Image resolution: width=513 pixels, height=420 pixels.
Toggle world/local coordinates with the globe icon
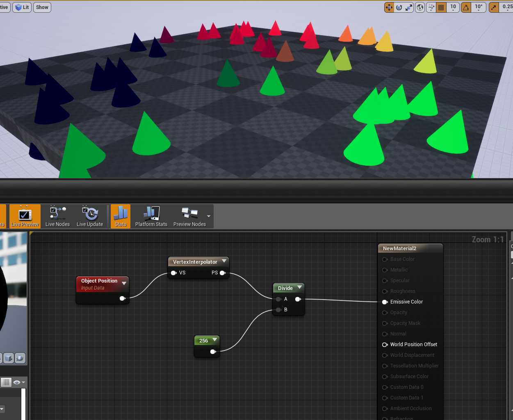click(420, 7)
